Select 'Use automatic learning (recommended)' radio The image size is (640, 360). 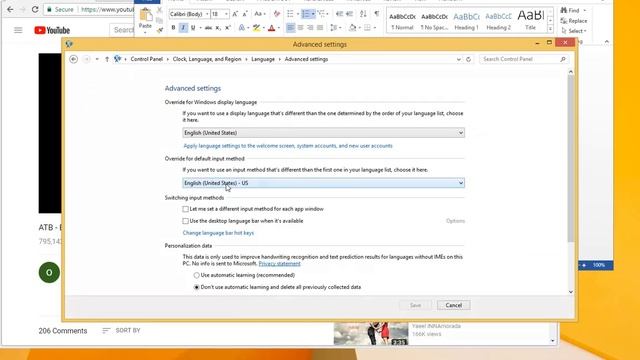click(196, 276)
